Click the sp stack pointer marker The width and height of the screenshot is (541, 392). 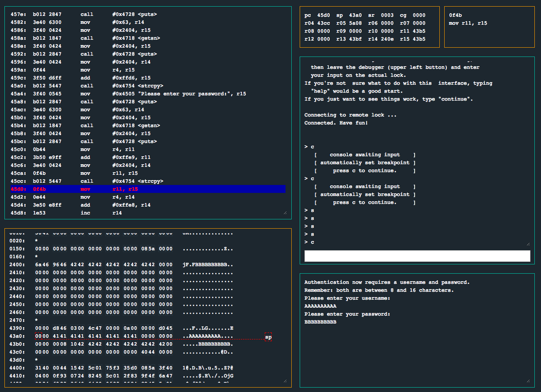pyautogui.click(x=268, y=338)
